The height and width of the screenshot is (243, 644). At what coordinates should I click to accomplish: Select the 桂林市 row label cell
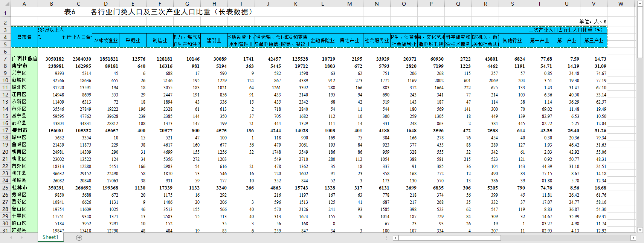[24, 188]
